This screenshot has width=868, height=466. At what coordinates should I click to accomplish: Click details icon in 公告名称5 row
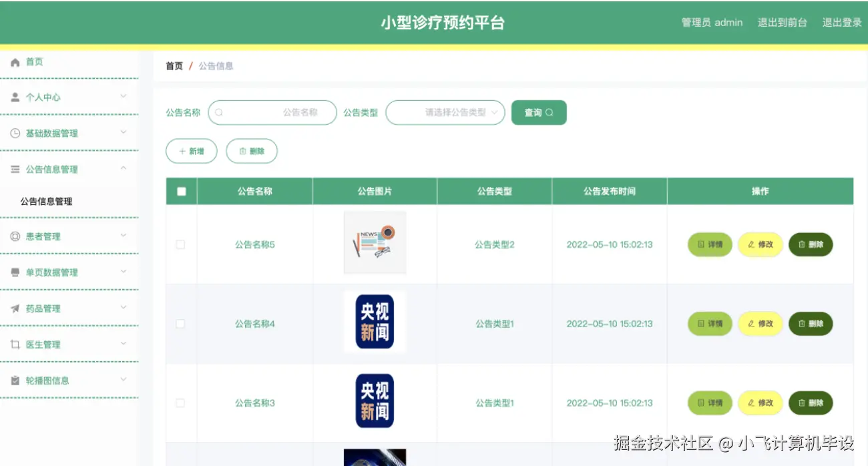point(701,245)
